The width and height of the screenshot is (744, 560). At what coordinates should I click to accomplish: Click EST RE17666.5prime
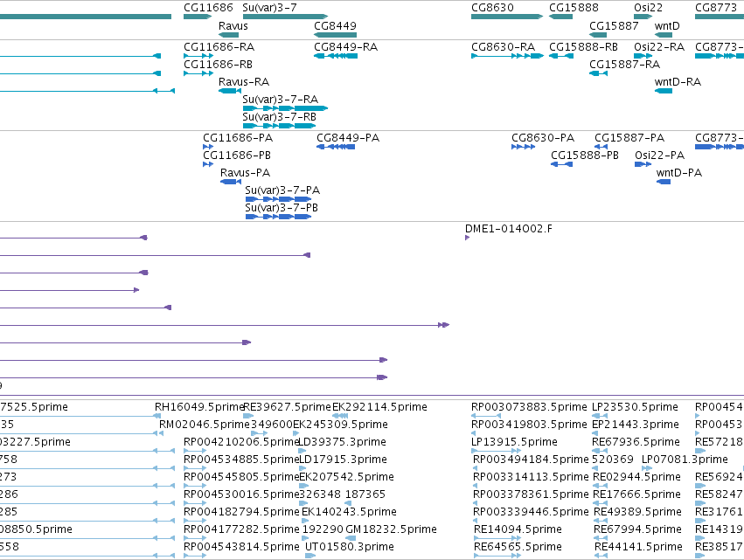click(x=637, y=494)
